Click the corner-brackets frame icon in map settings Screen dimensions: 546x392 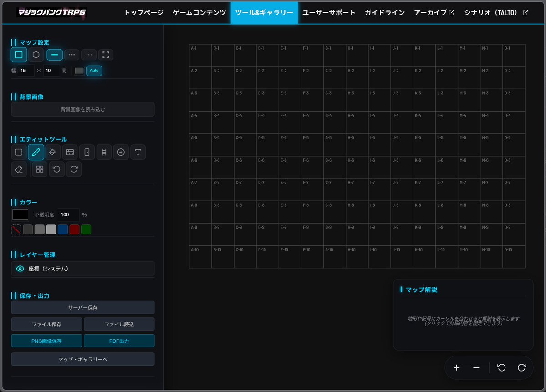click(106, 55)
